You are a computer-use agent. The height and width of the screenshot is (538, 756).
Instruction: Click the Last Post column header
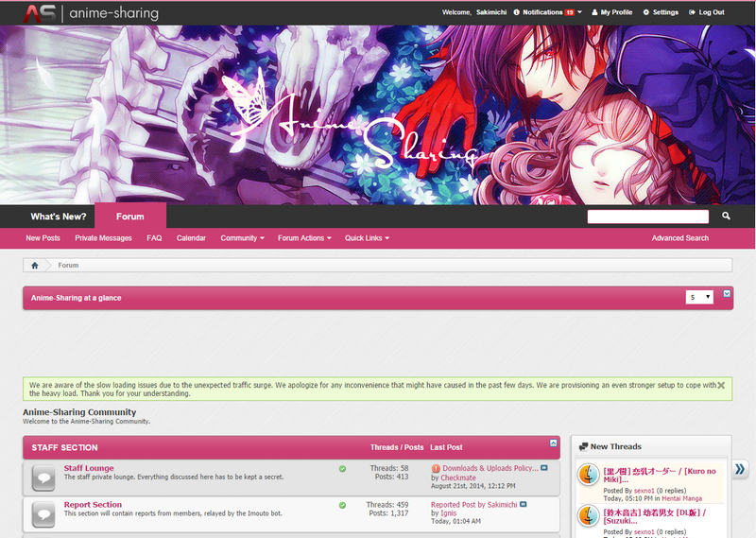446,447
